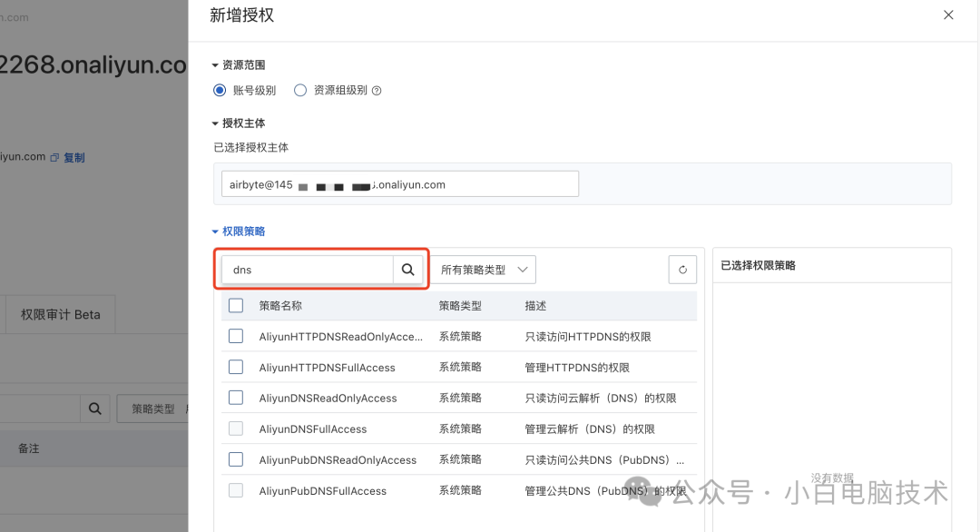
Task: Check the AliyunPubDNSFullAccess policy checkbox
Action: point(236,491)
